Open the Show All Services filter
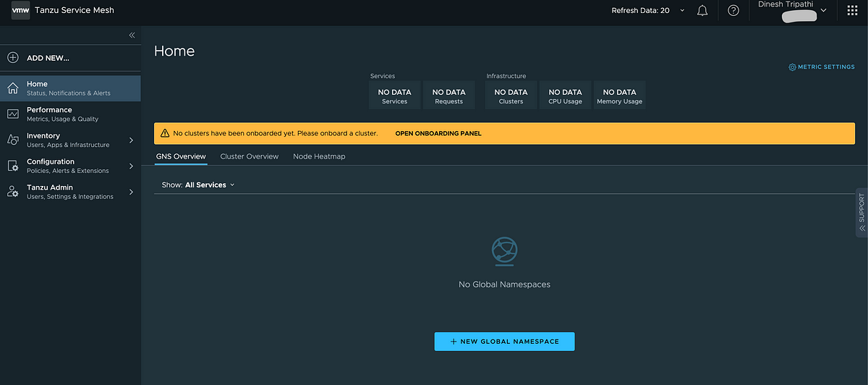Screen dimensions: 868x385 [198, 185]
